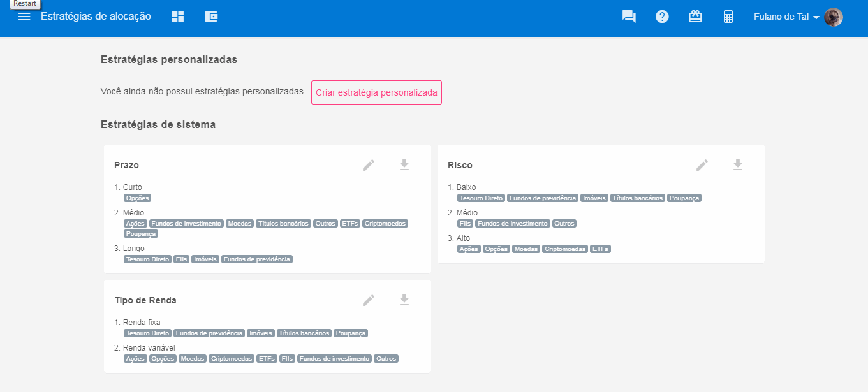Click Criar estratégia personalizada button
868x392 pixels.
click(x=376, y=92)
